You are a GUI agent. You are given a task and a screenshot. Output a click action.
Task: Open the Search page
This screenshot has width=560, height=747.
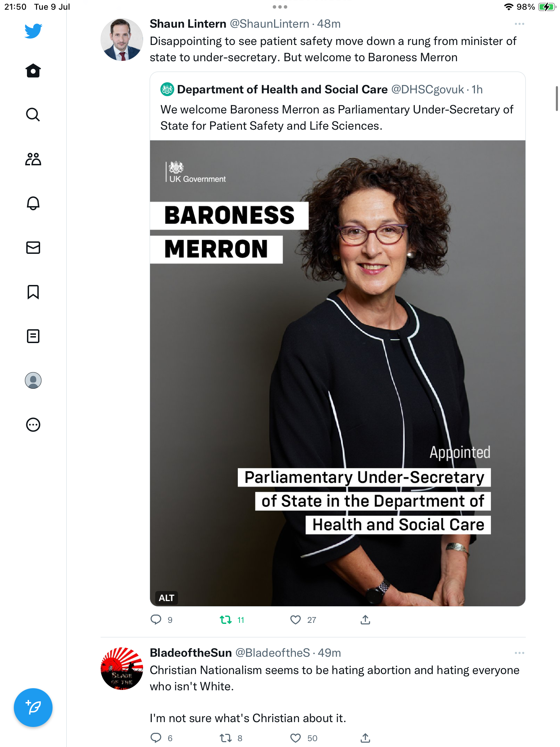click(33, 115)
